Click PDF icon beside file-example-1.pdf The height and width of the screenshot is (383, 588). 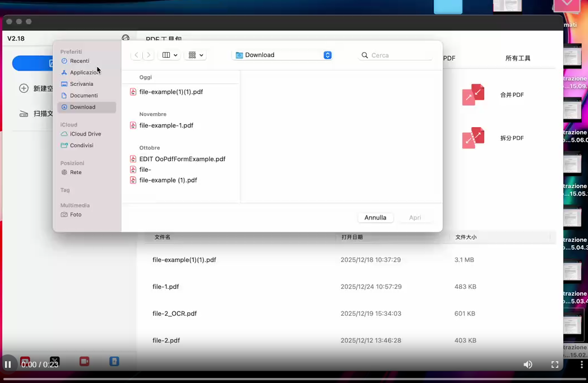[x=133, y=125]
